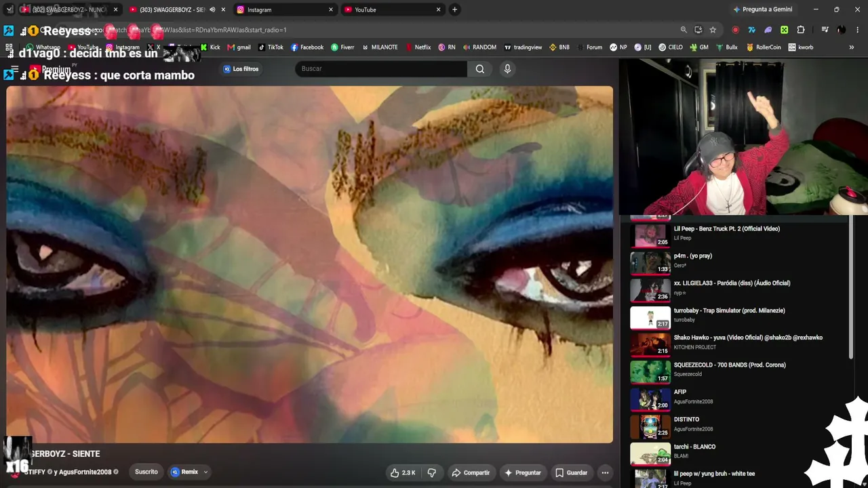Open the Chrome extensions puzzle icon
Screen dimensions: 868x488
point(801,30)
